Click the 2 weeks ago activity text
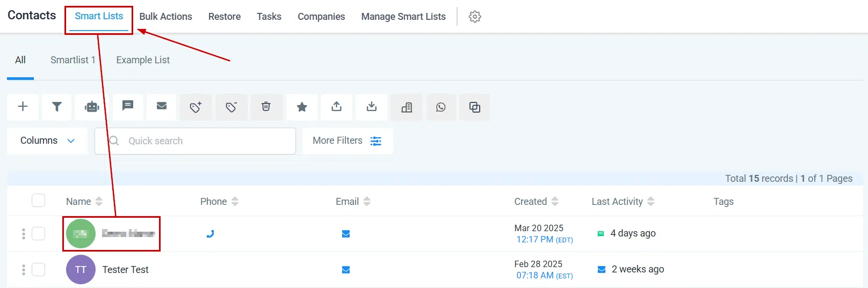Viewport: 868px width, 288px height. [638, 269]
